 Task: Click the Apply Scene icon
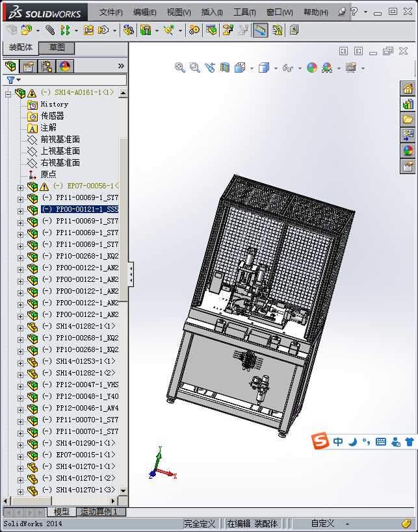click(327, 68)
